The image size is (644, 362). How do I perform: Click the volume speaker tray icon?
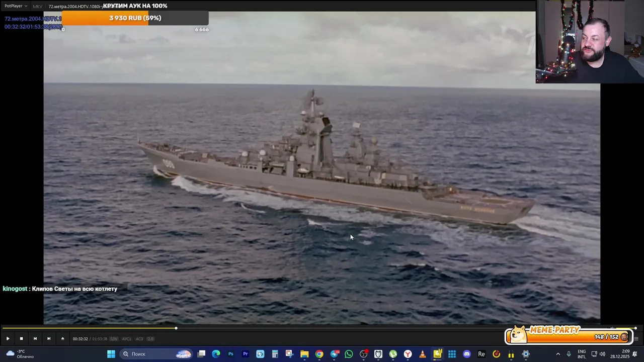(603, 354)
